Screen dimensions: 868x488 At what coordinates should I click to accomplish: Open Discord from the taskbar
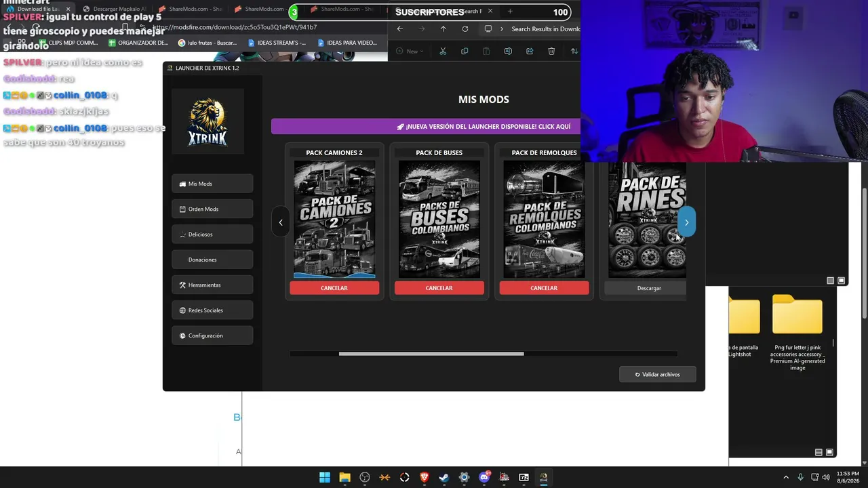pyautogui.click(x=484, y=477)
